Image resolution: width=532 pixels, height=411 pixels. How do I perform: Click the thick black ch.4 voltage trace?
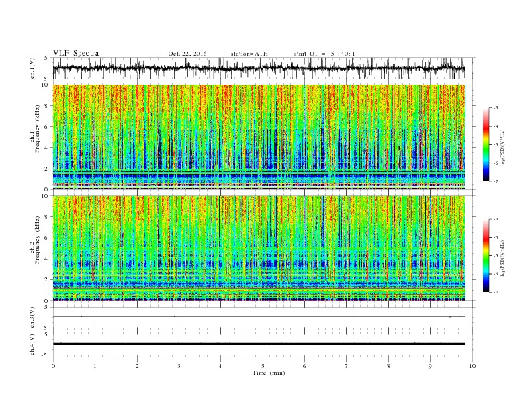pyautogui.click(x=259, y=344)
